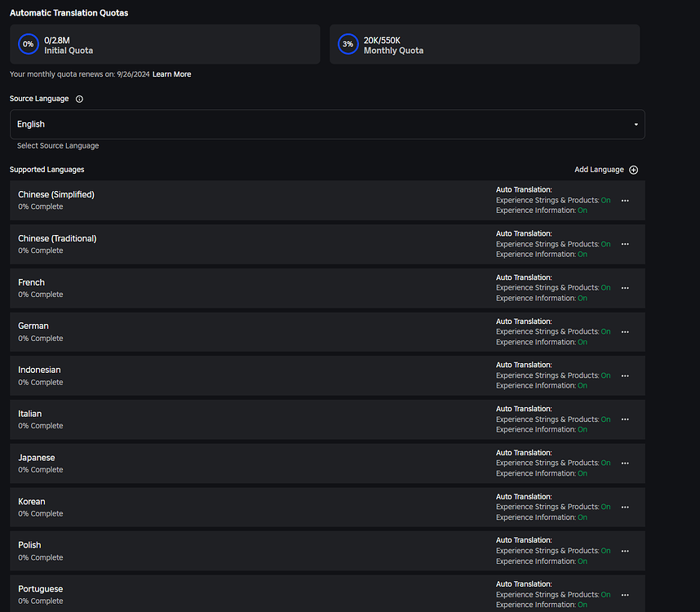The image size is (700, 612).
Task: Click the Source Language info icon
Action: 79,99
